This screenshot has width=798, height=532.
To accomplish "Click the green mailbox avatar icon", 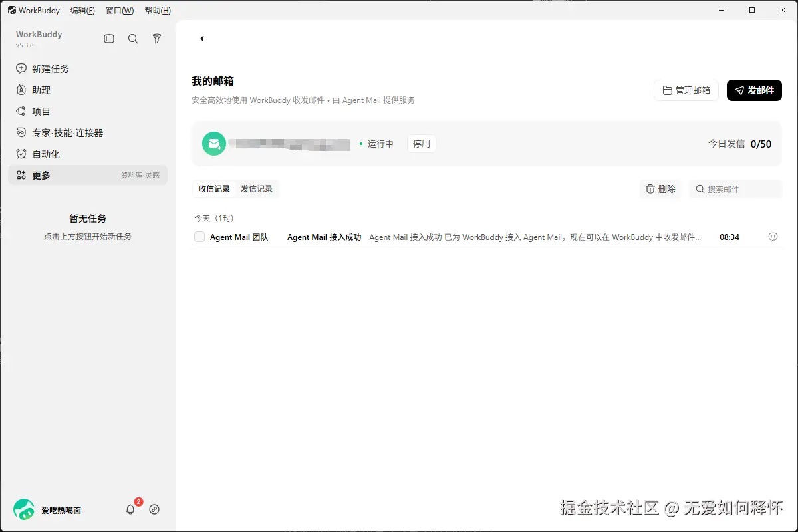I will coord(214,144).
